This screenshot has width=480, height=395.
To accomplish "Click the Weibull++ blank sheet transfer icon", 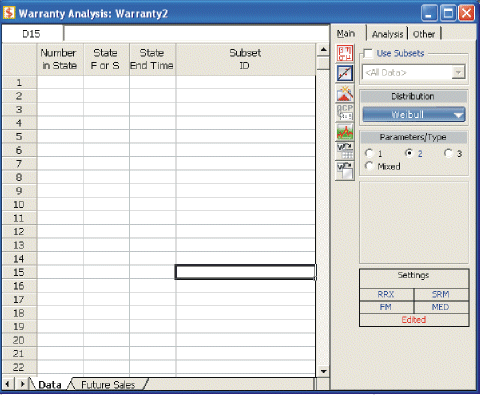I will [345, 170].
